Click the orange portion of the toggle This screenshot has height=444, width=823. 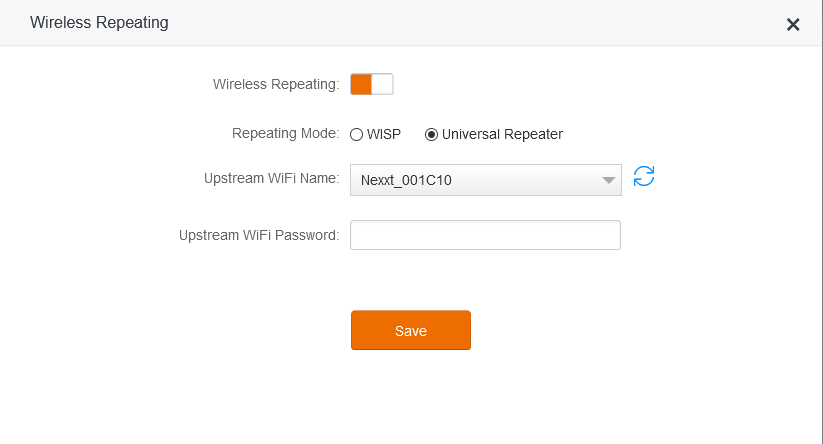(x=361, y=84)
